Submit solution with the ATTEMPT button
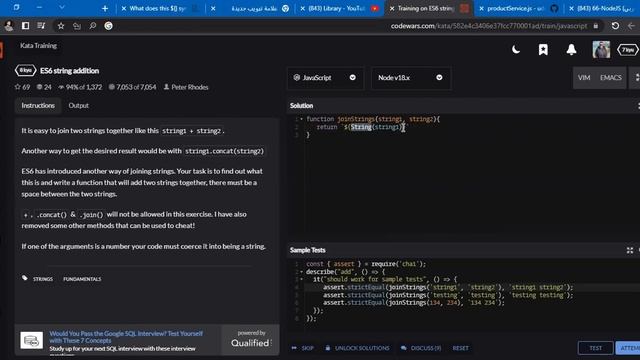Screen dimensions: 640x360 tap(628, 348)
